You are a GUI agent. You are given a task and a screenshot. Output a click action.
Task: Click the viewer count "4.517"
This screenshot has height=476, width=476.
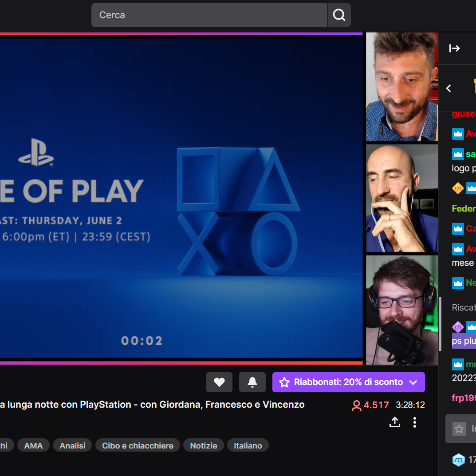point(376,405)
